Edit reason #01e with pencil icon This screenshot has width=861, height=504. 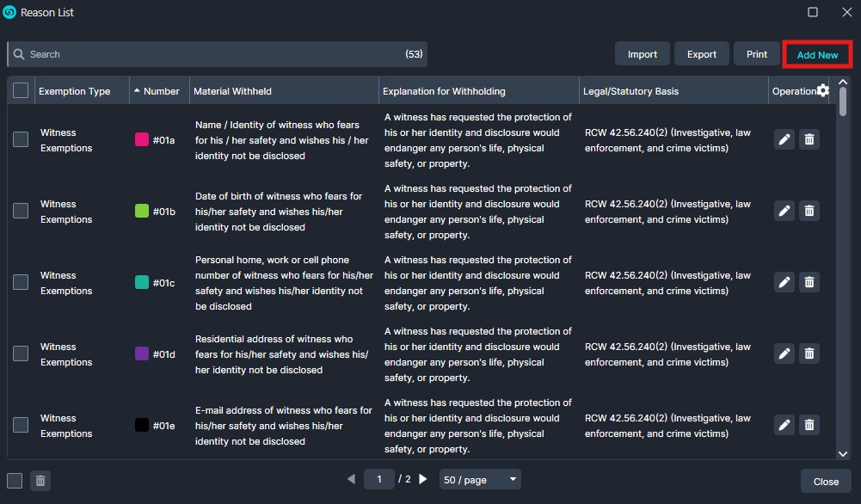coord(784,425)
